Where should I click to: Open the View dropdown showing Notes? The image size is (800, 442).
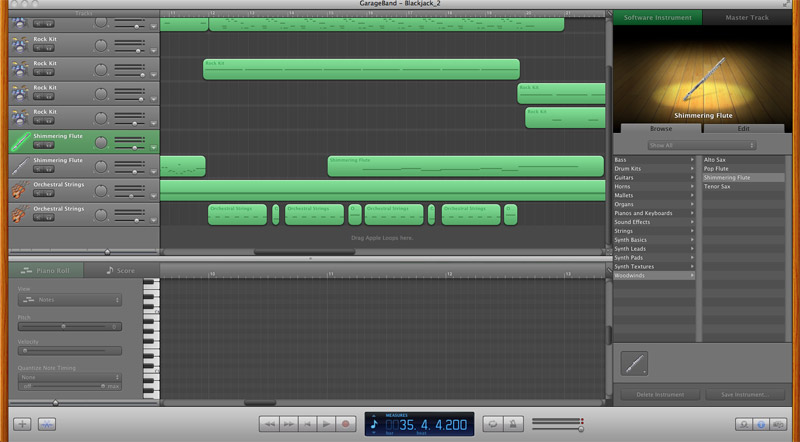coord(69,300)
